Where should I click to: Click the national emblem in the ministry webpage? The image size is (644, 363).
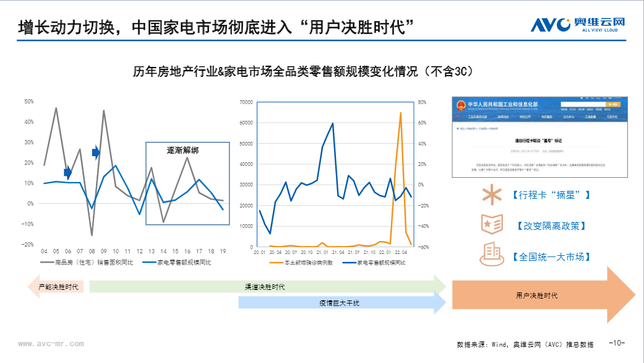point(460,105)
